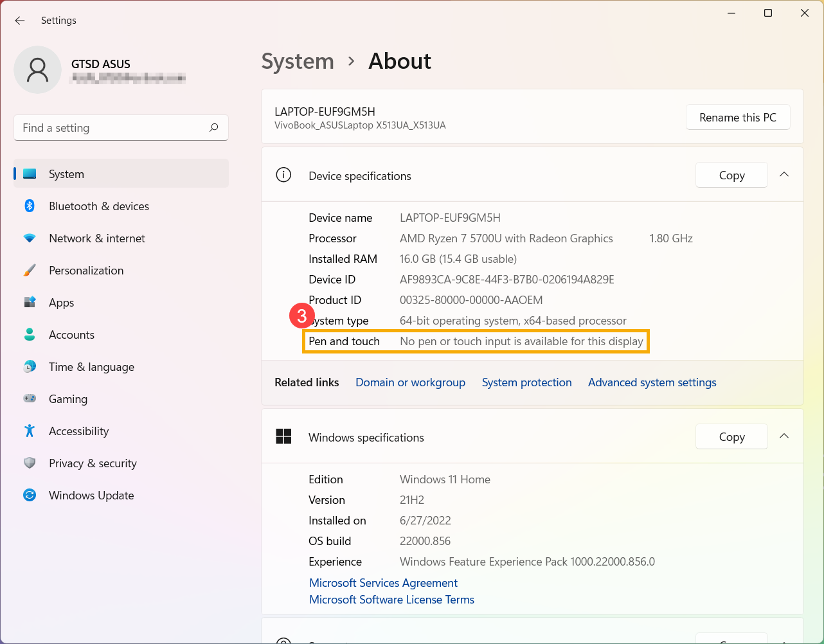Click Rename this PC button

[x=738, y=118]
